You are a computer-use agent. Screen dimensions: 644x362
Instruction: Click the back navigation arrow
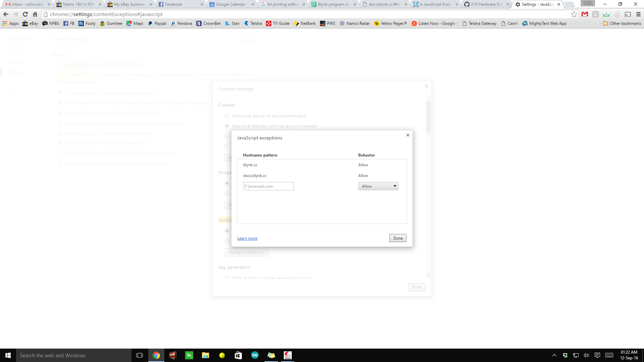pos(6,14)
